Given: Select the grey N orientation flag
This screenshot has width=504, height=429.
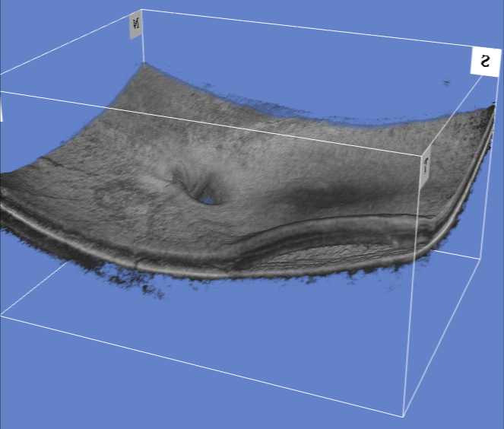Looking at the screenshot, I should [x=136, y=24].
